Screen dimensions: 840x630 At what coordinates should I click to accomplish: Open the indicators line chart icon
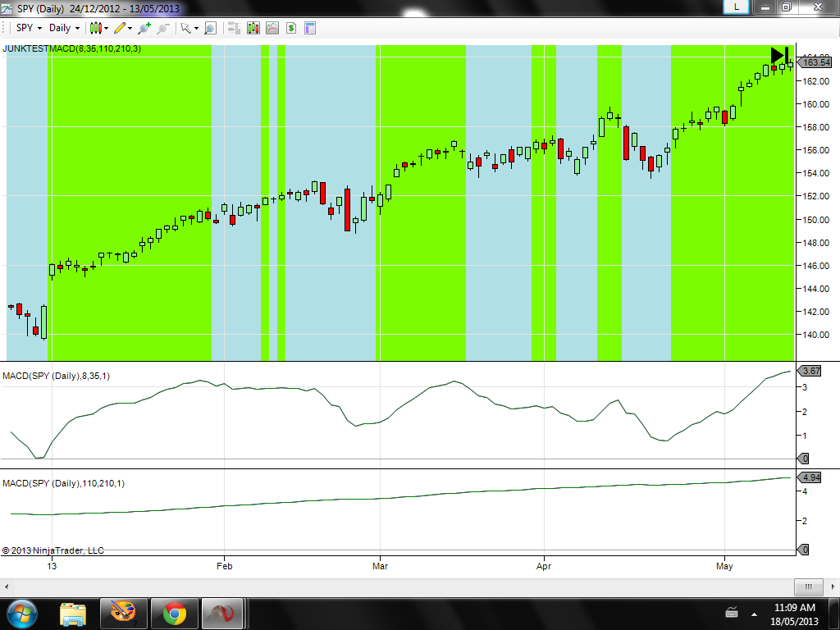pyautogui.click(x=272, y=28)
